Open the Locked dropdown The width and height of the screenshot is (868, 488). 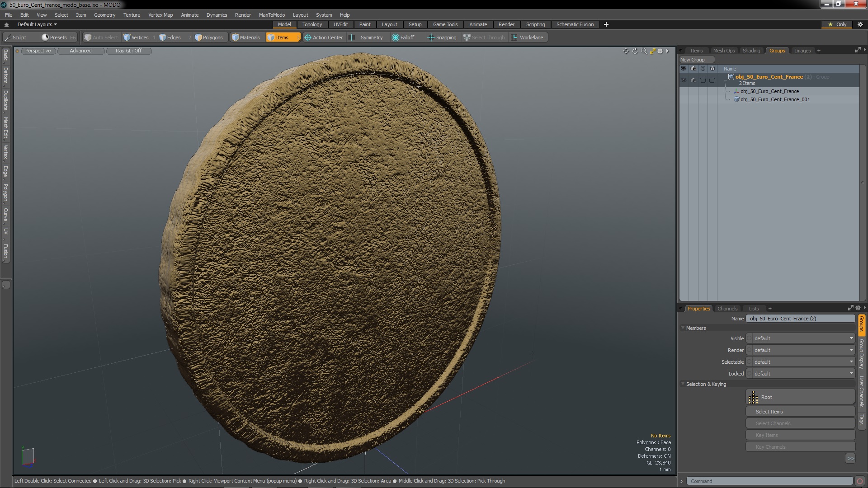click(x=800, y=374)
